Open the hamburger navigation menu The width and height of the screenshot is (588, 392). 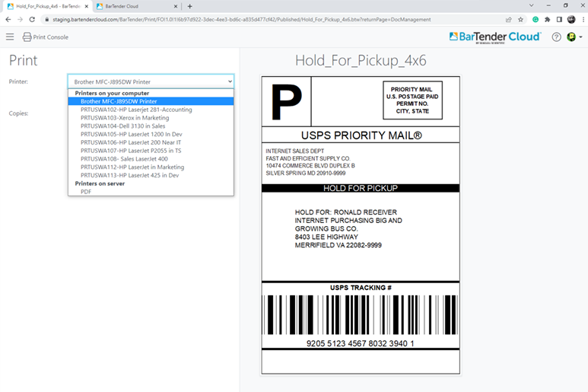(10, 37)
